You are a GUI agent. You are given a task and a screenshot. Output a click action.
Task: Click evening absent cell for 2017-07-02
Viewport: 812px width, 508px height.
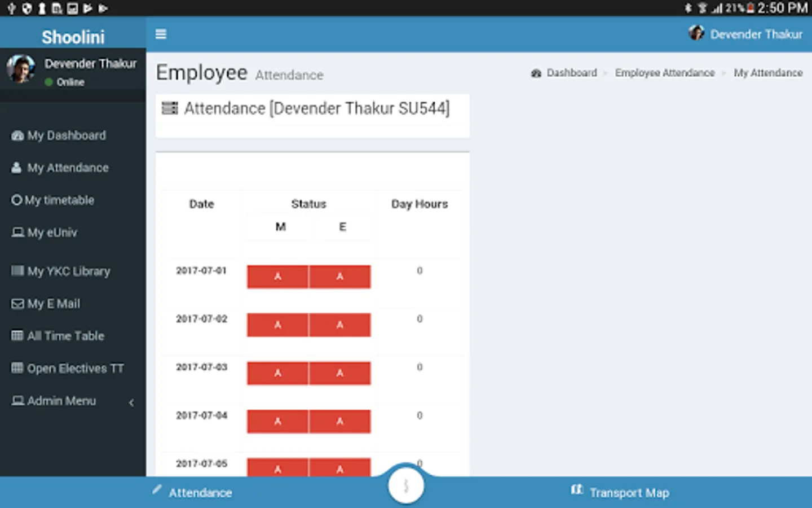point(340,325)
